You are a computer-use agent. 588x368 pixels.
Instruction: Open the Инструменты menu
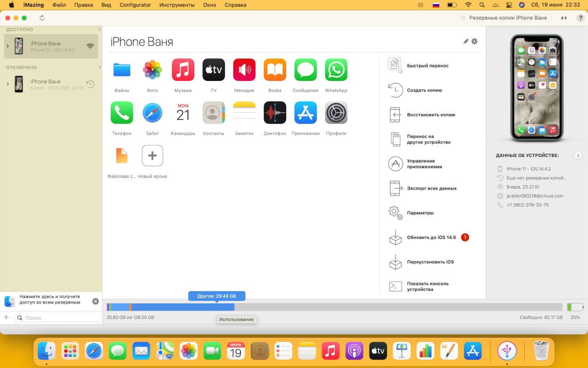click(x=177, y=5)
